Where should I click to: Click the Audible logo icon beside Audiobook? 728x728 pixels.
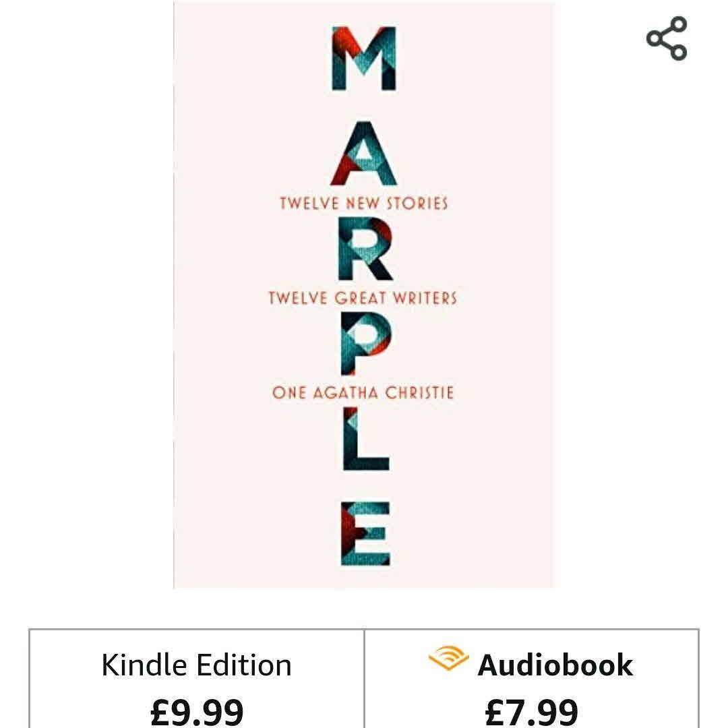pos(448,658)
